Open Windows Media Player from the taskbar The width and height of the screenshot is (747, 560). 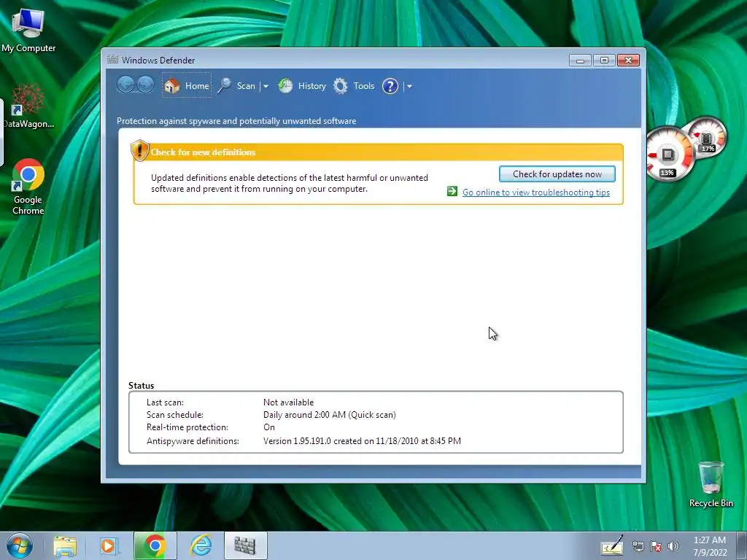[108, 545]
